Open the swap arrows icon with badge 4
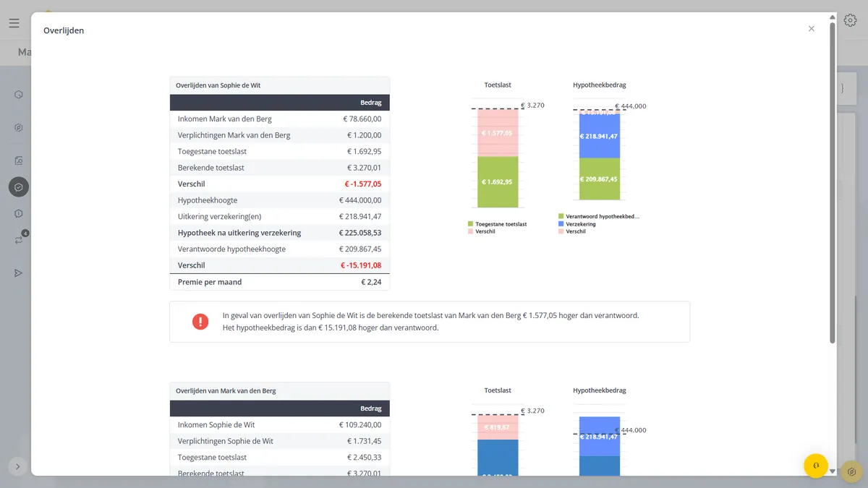This screenshot has height=488, width=868. 19,239
